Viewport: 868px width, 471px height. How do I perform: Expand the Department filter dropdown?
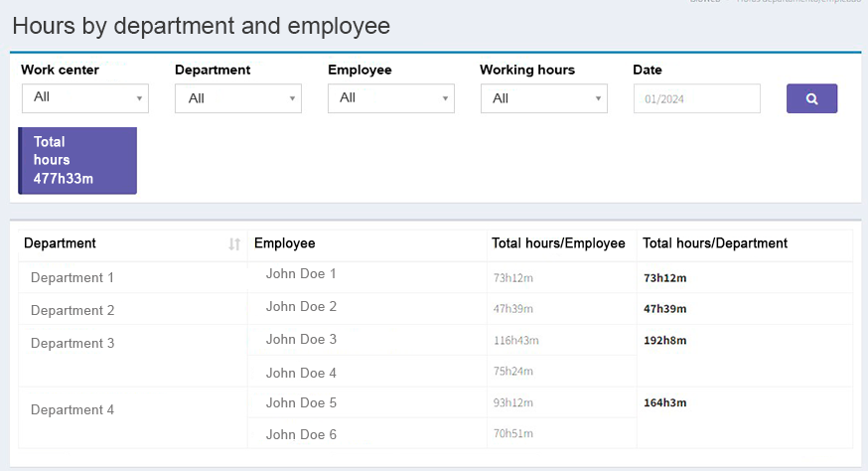pyautogui.click(x=237, y=98)
